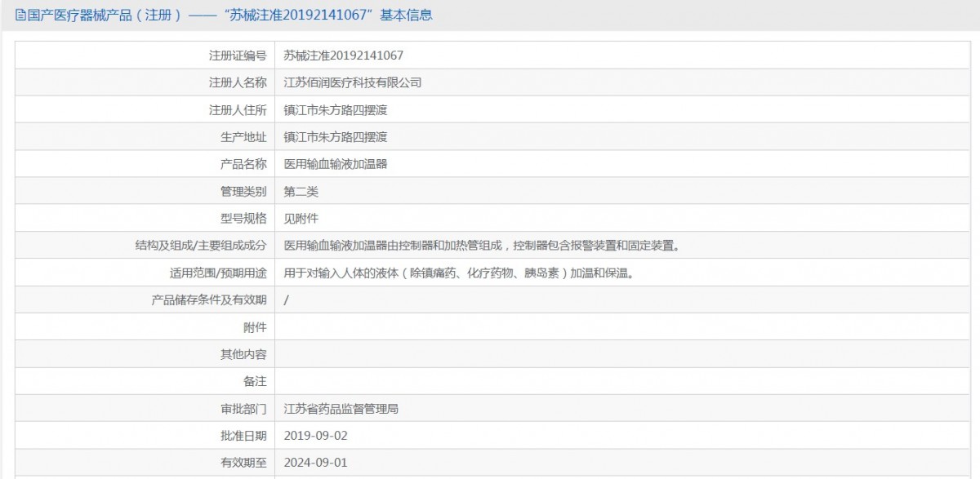
Task: Click the empty 附件 value cell
Action: pos(622,327)
